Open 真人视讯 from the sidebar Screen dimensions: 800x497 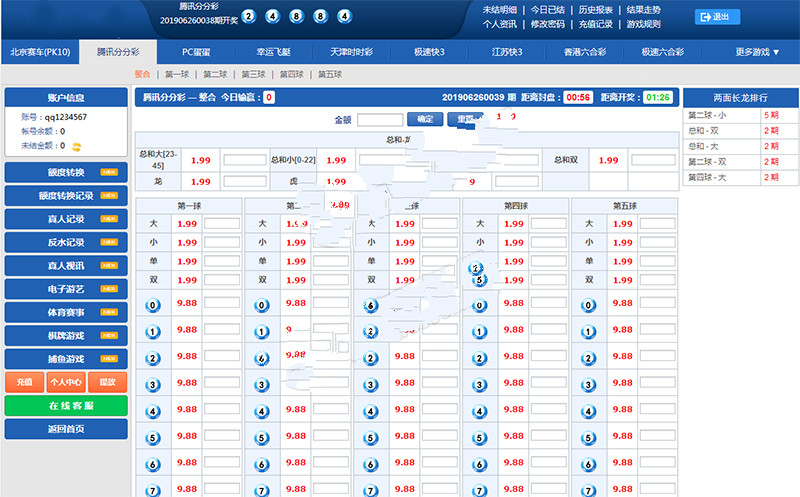(66, 266)
